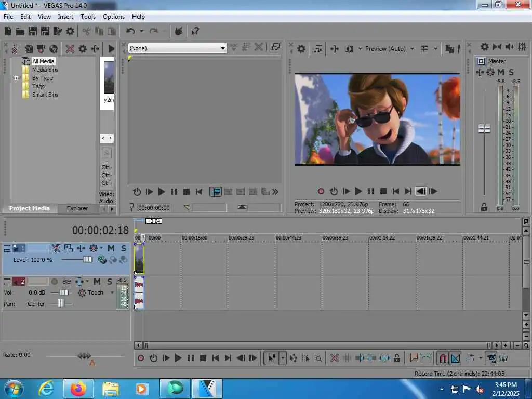This screenshot has width=532, height=399.
Task: Toggle split-screen view in preview
Action: point(349,49)
